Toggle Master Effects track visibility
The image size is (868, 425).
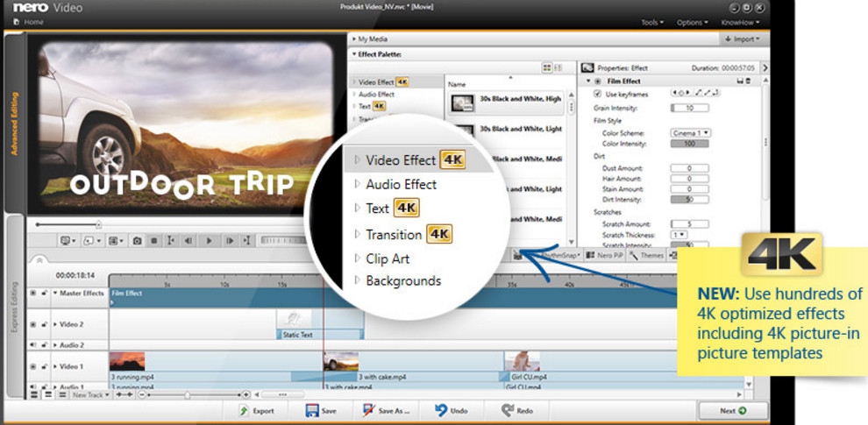(x=32, y=293)
